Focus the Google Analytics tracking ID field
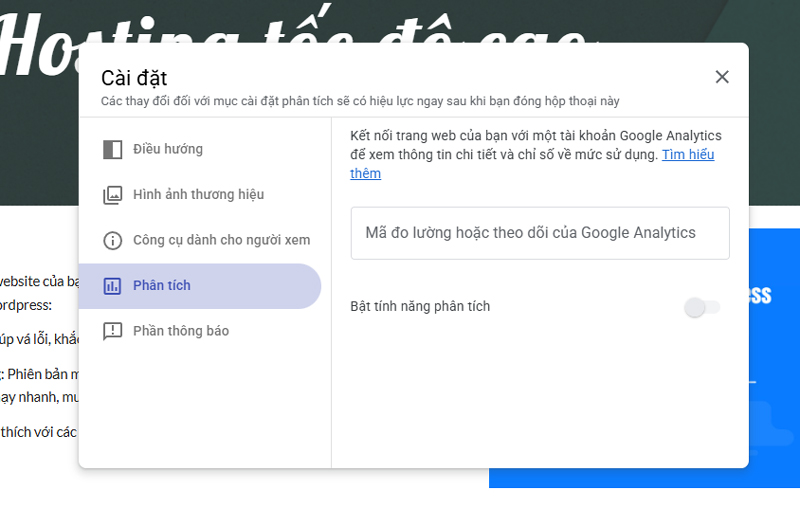Screen dimensions: 800x508 pyautogui.click(x=540, y=233)
